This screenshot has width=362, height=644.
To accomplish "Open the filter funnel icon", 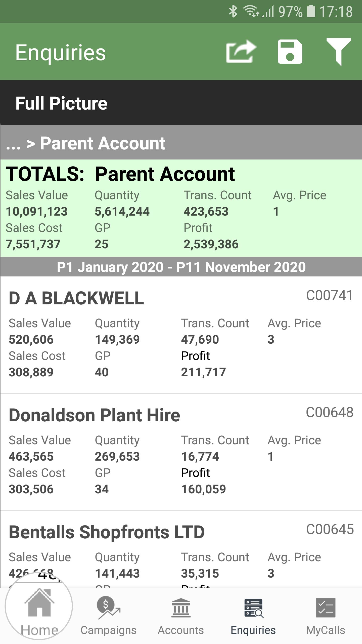I will point(338,52).
